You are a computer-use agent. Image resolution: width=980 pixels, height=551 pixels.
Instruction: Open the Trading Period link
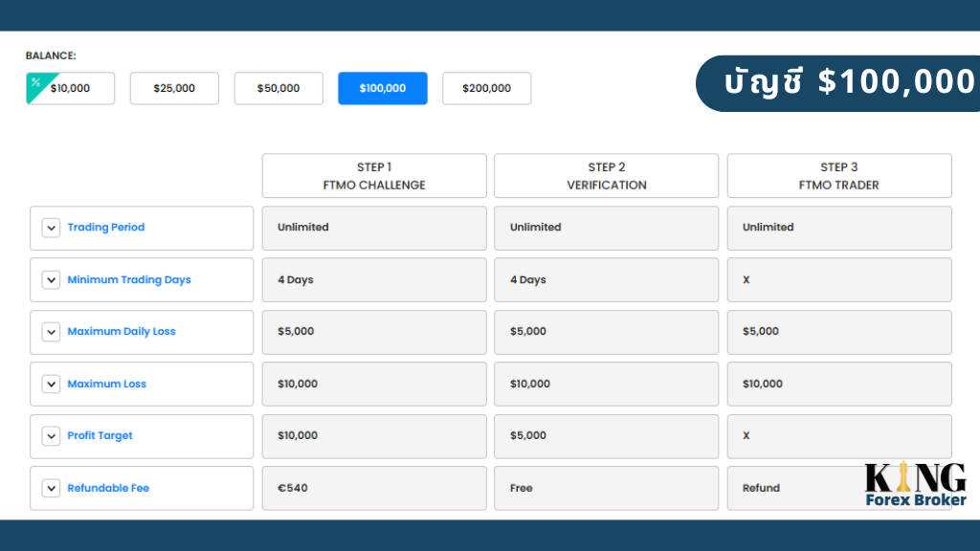click(x=105, y=228)
